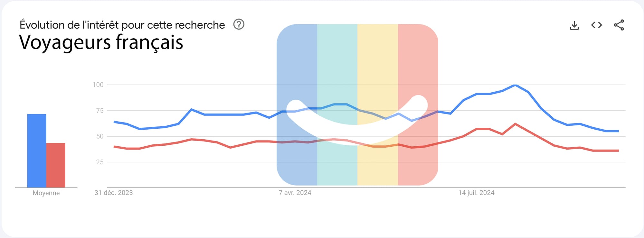Click the red line peak near July

(516, 124)
